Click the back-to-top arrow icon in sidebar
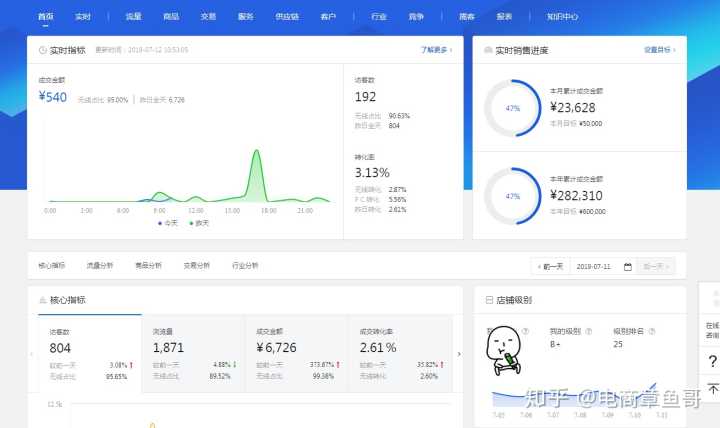This screenshot has width=720, height=428. 712,389
